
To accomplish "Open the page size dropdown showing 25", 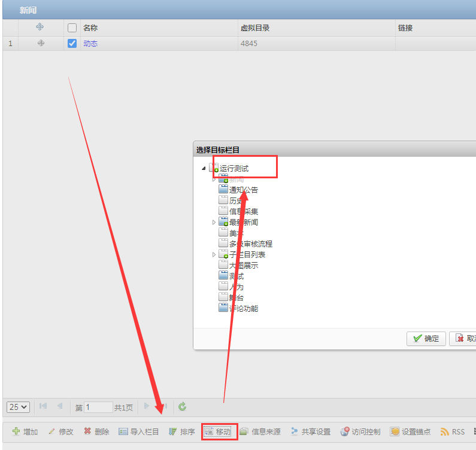I will [x=18, y=407].
